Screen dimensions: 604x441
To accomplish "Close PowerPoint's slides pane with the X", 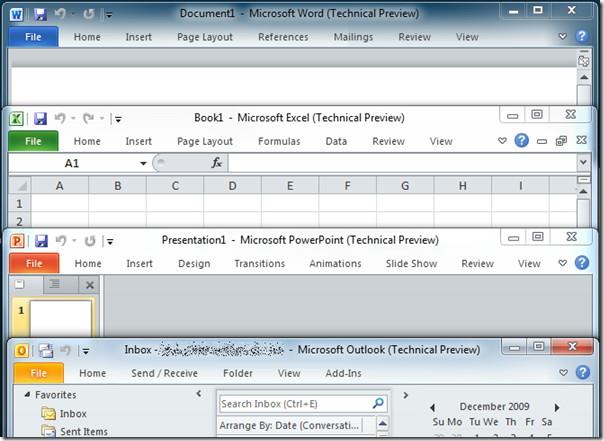I will 89,286.
